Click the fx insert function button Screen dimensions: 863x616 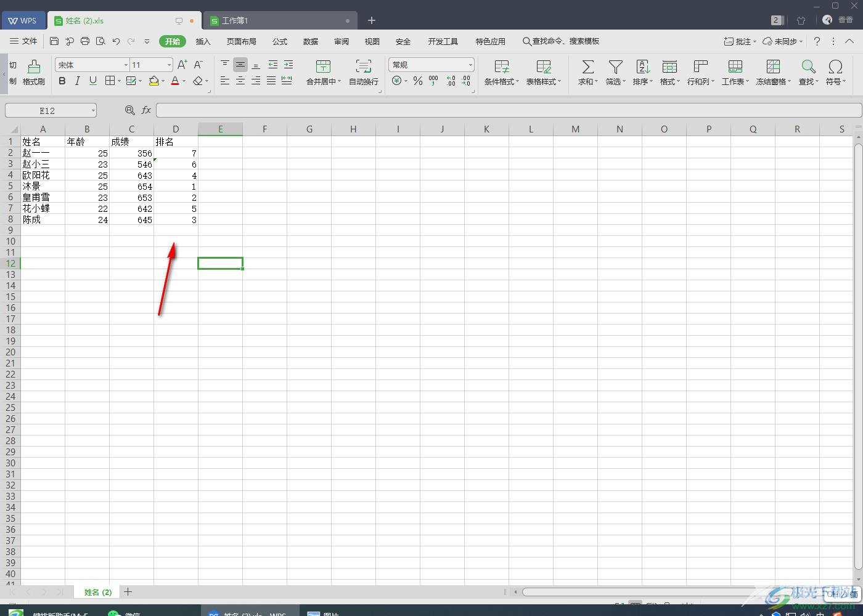[x=146, y=110]
